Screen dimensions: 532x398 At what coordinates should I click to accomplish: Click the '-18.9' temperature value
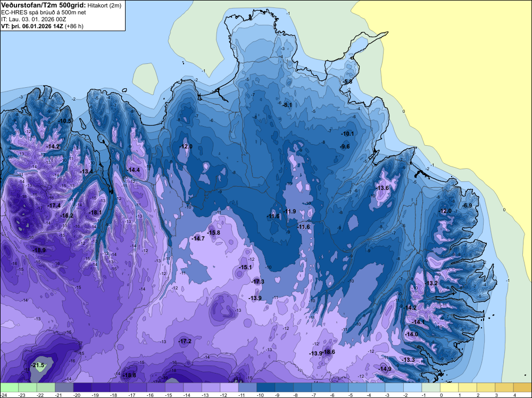[39, 250]
